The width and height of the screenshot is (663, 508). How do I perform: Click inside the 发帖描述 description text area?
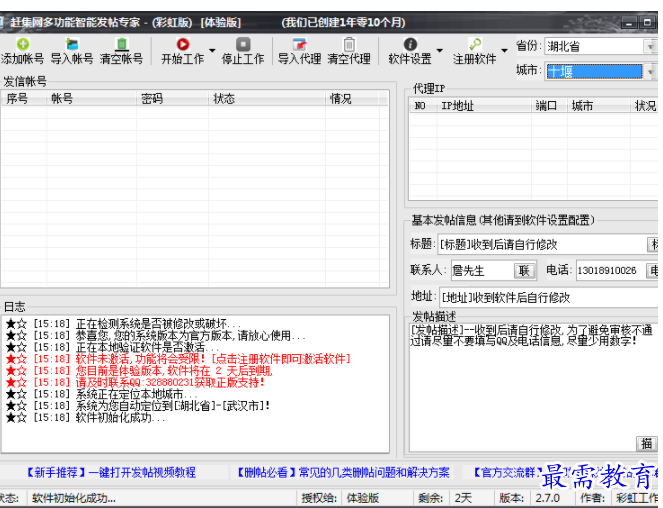pyautogui.click(x=533, y=387)
